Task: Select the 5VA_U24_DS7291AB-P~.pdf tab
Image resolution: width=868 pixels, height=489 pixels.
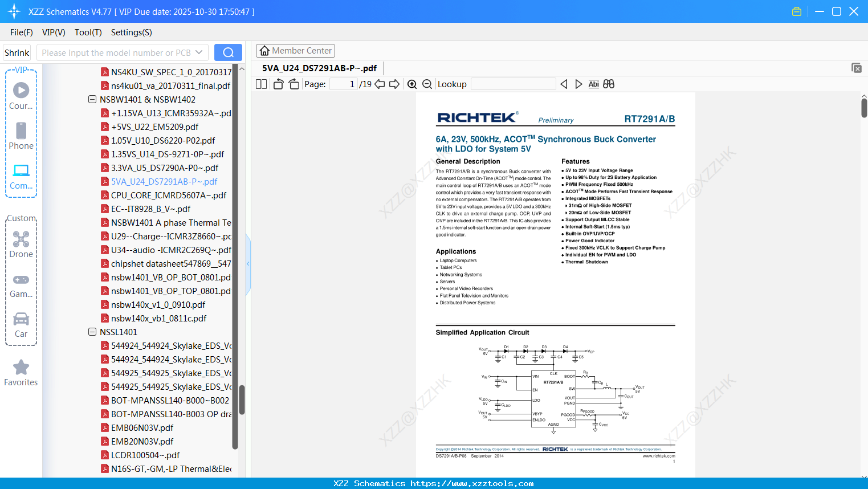Action: coord(319,68)
